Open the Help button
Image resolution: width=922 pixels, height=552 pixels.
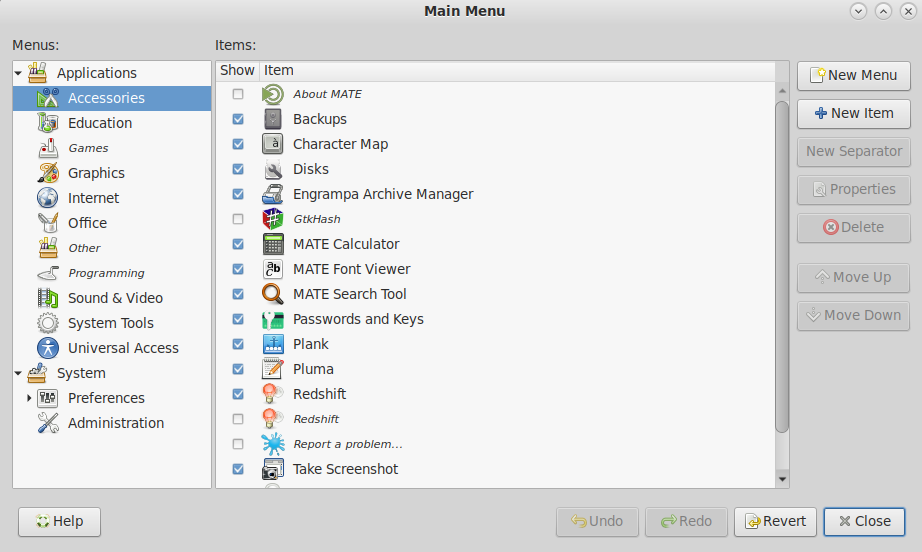coord(59,521)
